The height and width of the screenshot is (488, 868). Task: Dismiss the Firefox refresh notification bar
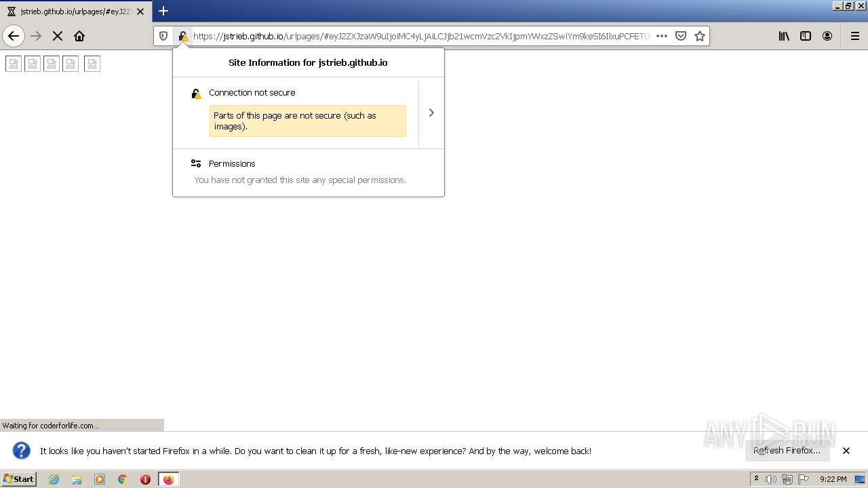coord(846,451)
